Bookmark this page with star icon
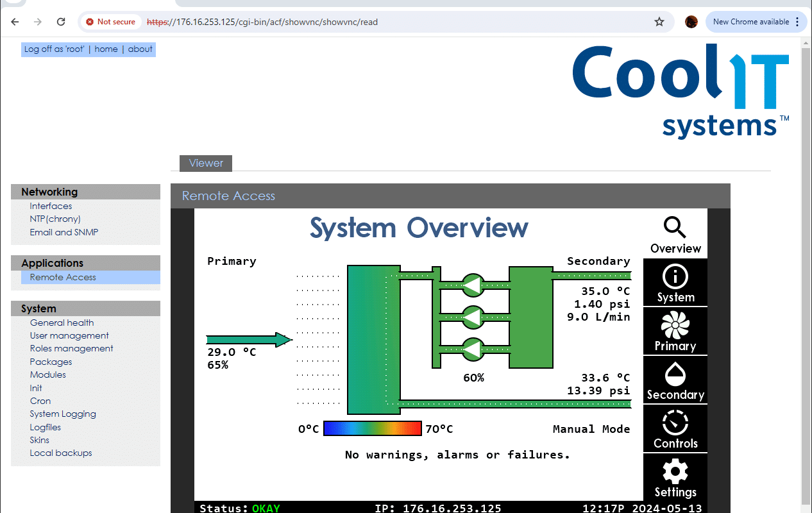 point(659,22)
